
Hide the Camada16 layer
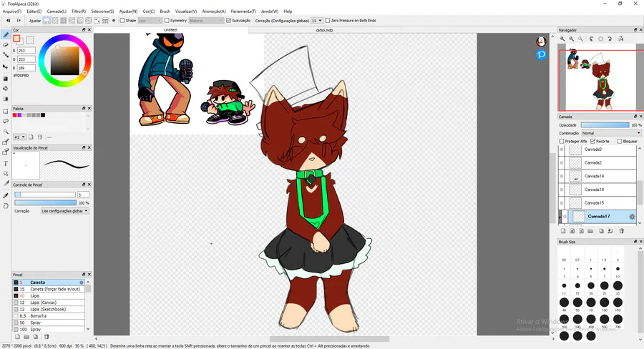point(562,190)
